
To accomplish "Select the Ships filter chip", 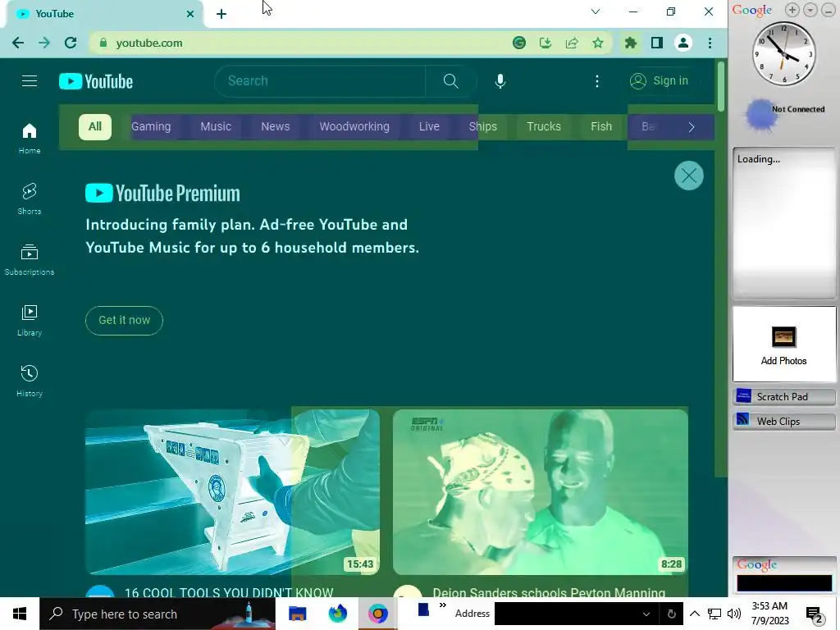I will pyautogui.click(x=482, y=127).
